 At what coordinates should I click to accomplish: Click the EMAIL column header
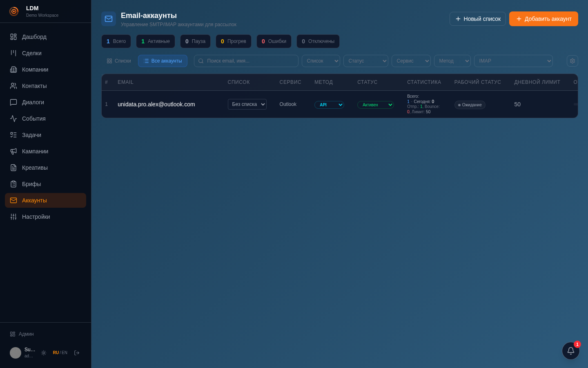coord(126,82)
